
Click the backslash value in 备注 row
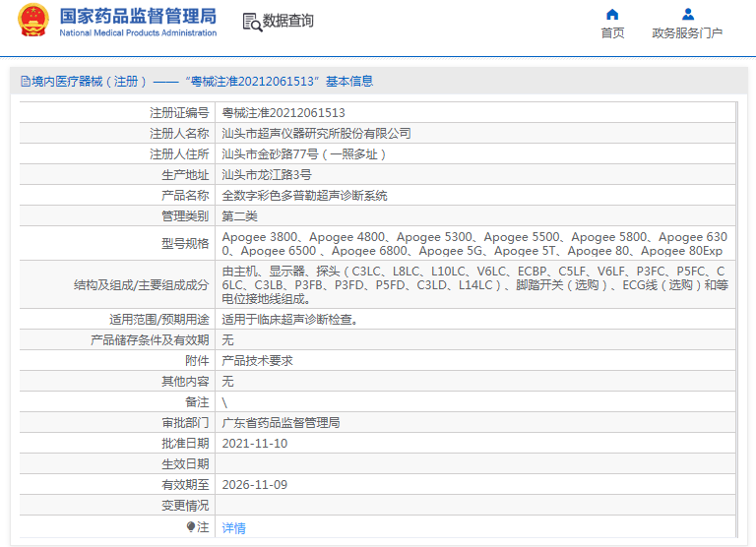coord(224,403)
